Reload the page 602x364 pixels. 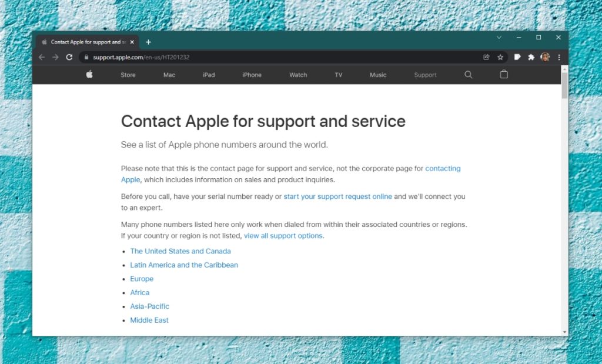(69, 57)
